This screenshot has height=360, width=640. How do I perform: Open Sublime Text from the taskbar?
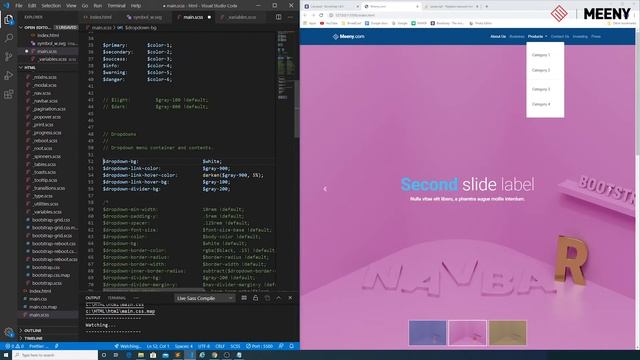pos(178,355)
